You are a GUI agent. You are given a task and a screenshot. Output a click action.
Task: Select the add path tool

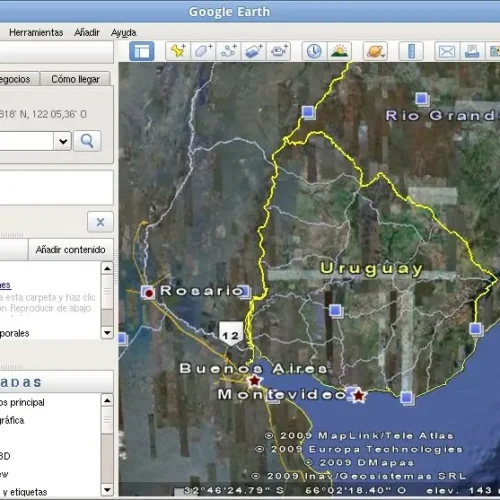tap(229, 51)
